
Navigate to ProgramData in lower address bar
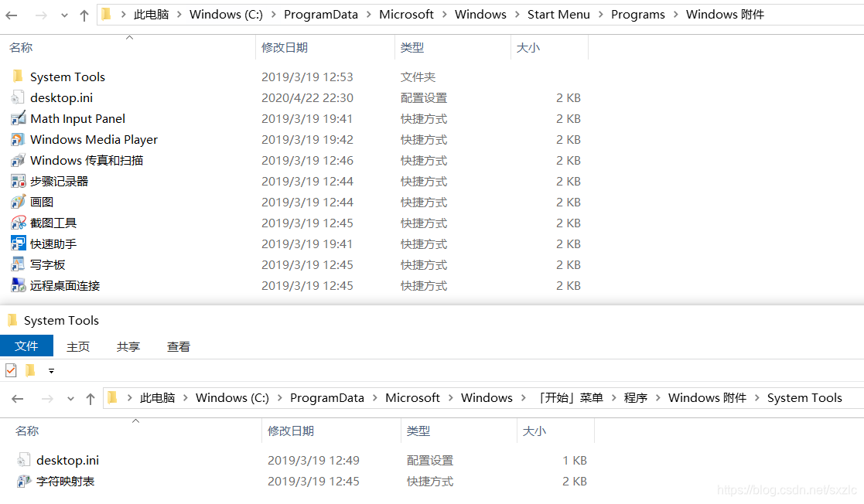326,397
